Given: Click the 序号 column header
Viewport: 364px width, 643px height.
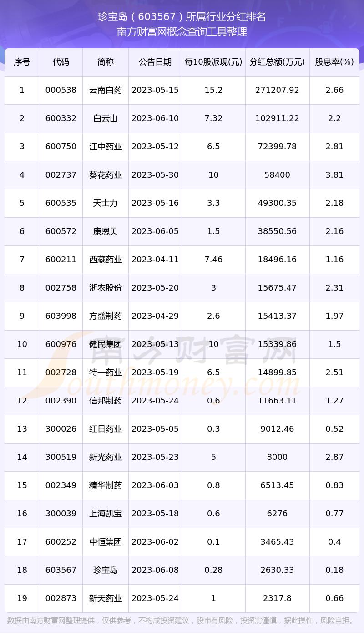Looking at the screenshot, I should click(x=22, y=62).
